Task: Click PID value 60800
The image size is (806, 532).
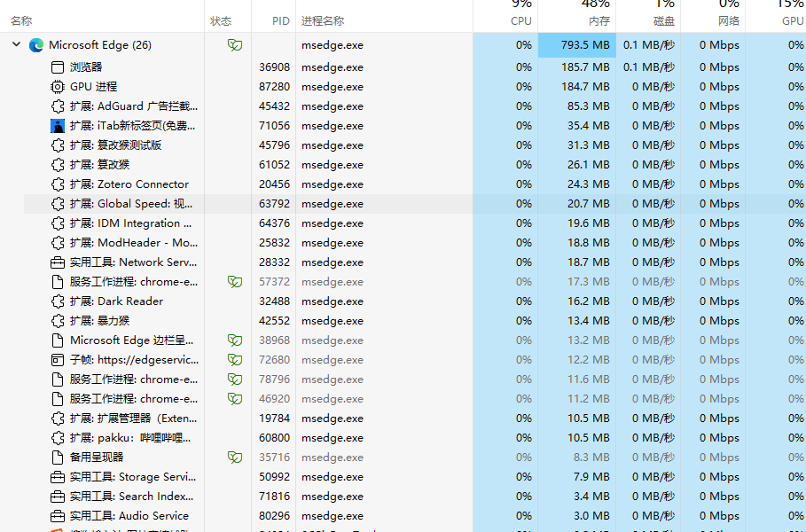Action: [x=275, y=438]
